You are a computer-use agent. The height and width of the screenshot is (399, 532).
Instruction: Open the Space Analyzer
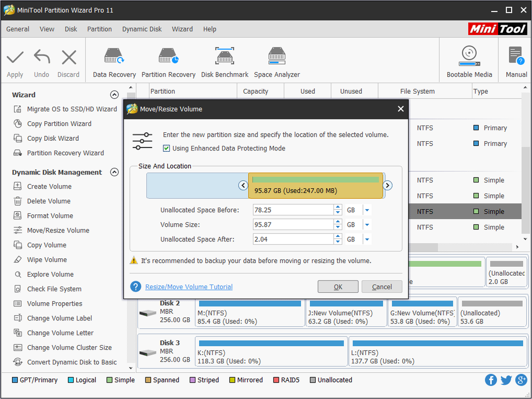277,63
